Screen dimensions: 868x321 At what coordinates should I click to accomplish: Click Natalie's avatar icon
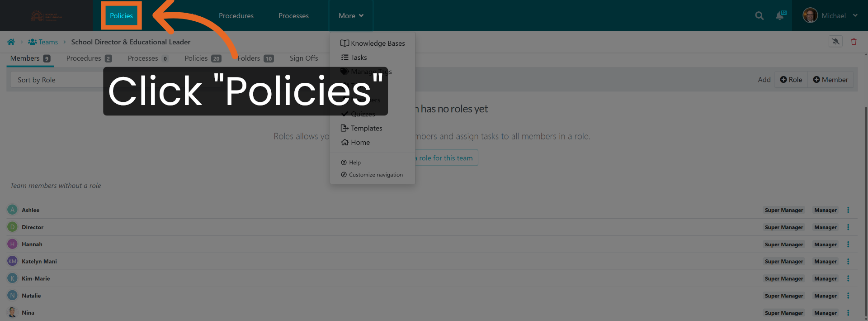point(12,295)
